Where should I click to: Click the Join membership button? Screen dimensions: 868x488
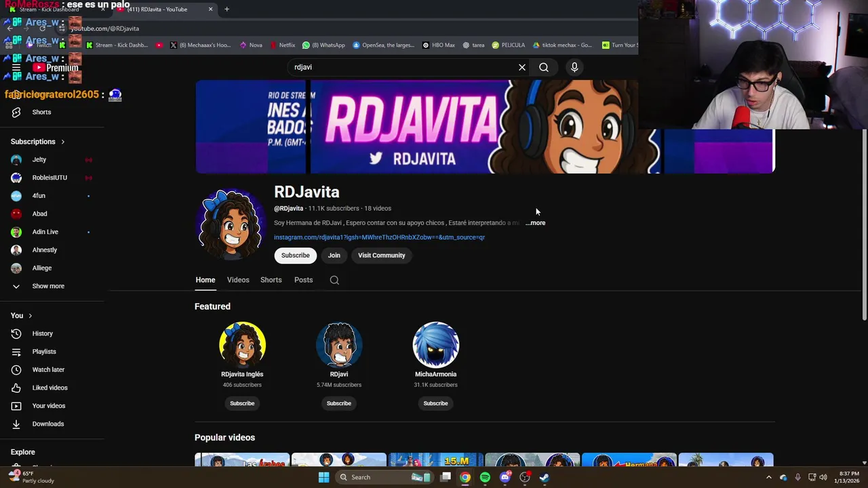pyautogui.click(x=334, y=256)
